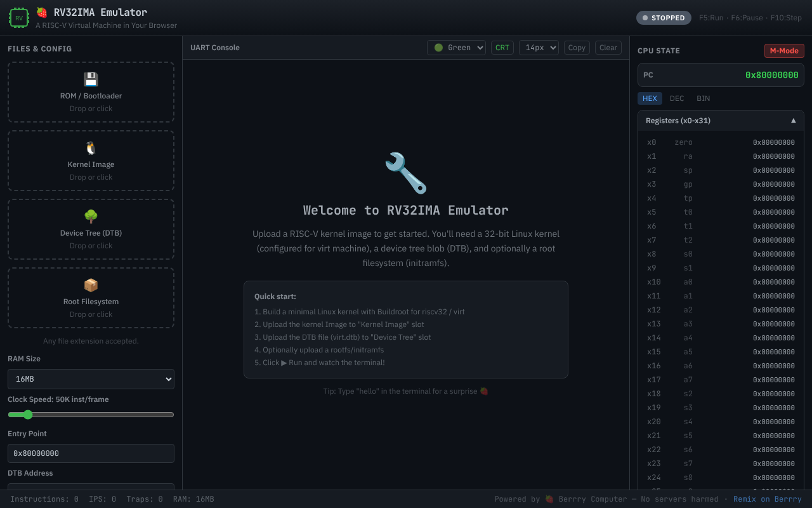Click the tree Device Tree icon
812x508 pixels.
(x=91, y=217)
